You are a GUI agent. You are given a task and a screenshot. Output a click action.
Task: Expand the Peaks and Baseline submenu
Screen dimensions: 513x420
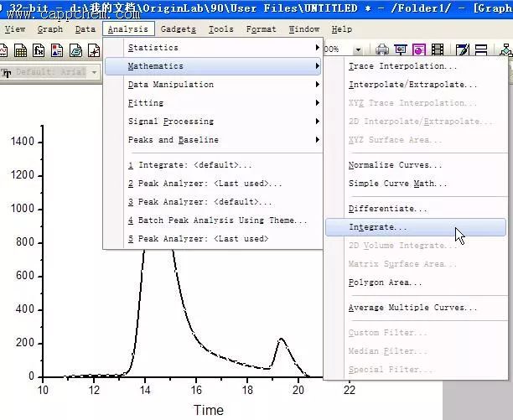click(213, 140)
